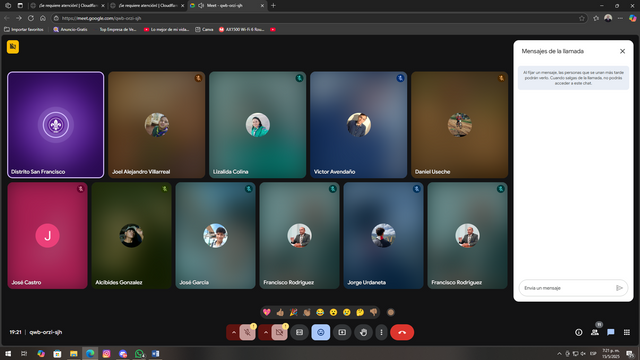The image size is (640, 360).
Task: Toggle the chat panel icon
Action: point(611,332)
